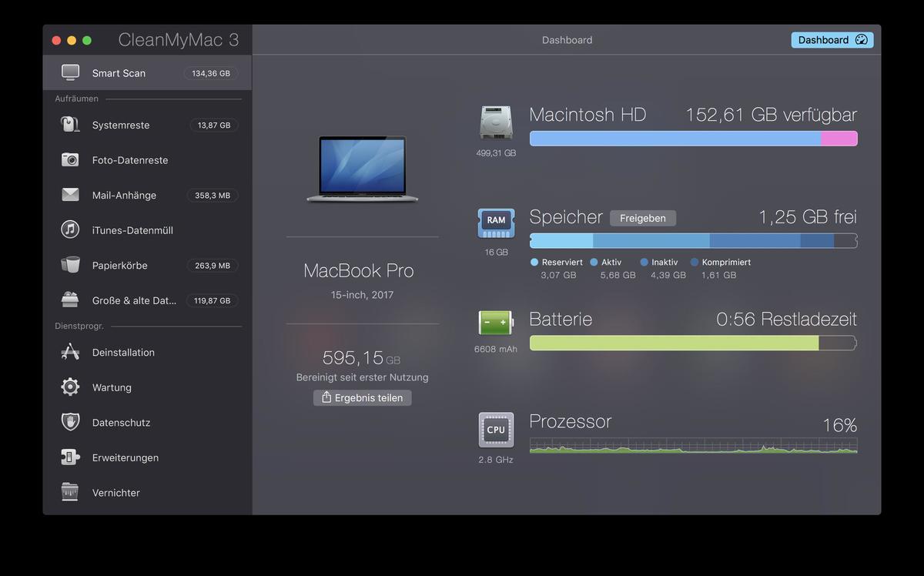Click the 16% processor load value
Image resolution: width=924 pixels, height=576 pixels.
coord(839,425)
